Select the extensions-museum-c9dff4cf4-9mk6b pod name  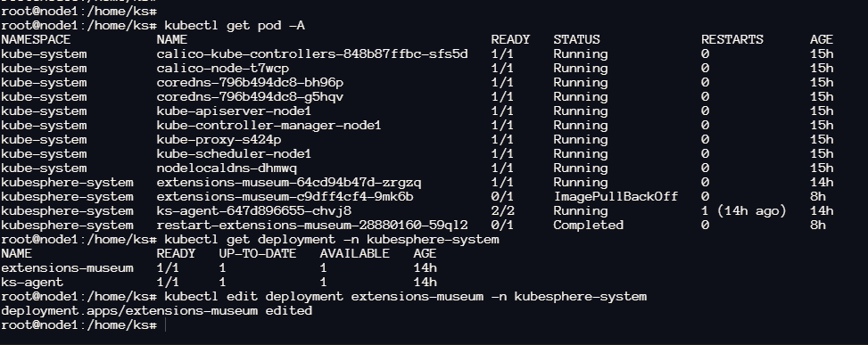pos(285,197)
